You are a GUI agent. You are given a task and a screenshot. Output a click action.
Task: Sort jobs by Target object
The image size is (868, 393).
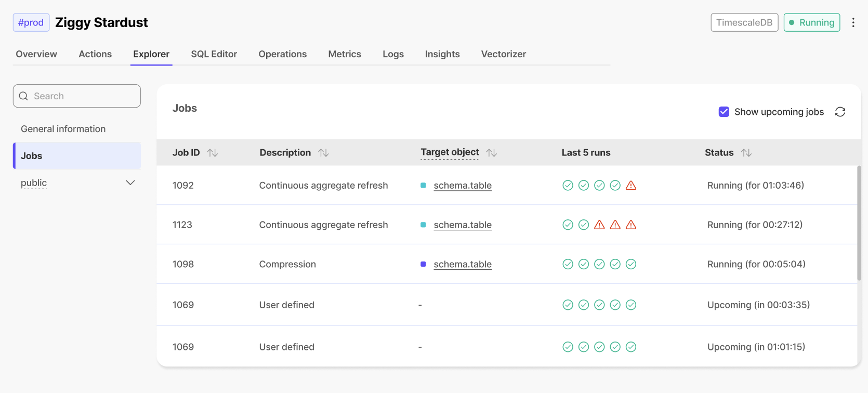point(492,153)
